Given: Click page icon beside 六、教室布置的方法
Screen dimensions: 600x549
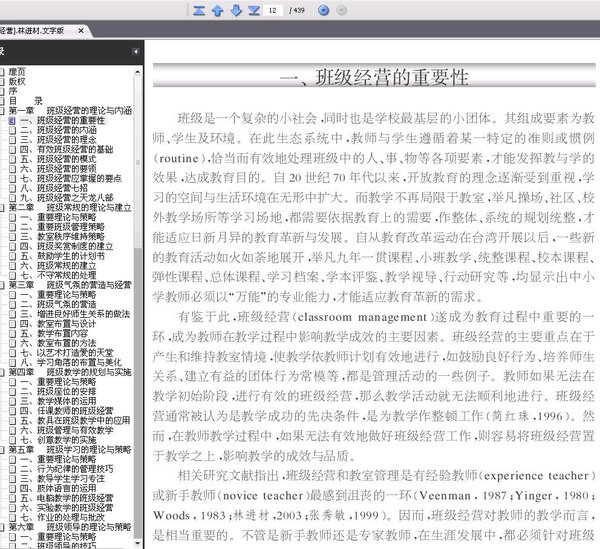Looking at the screenshot, I should point(13,343).
